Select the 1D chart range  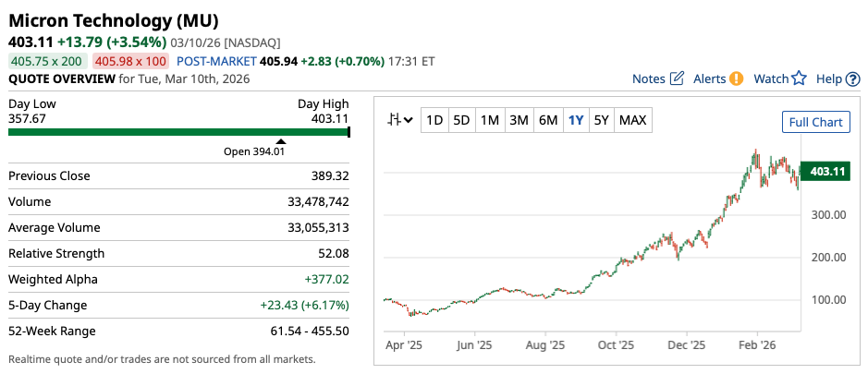point(434,120)
